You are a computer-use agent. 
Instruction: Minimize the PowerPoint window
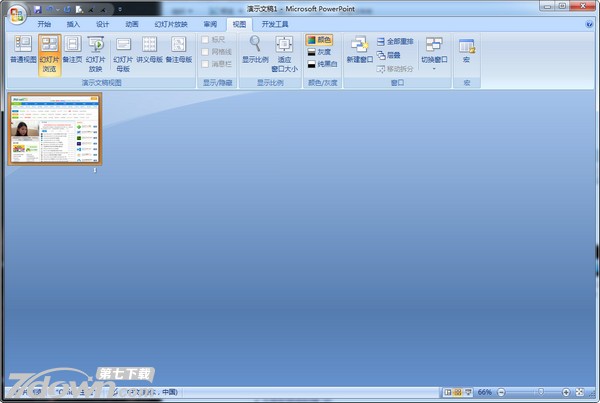click(x=547, y=6)
